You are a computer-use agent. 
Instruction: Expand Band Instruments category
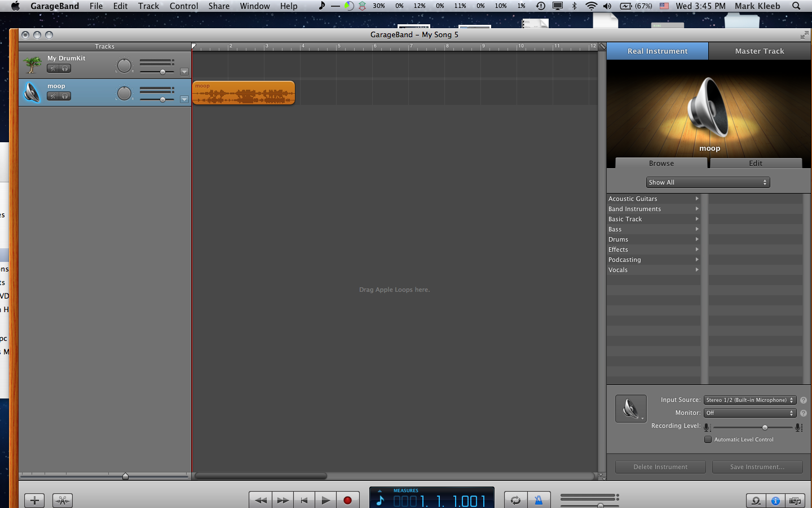pyautogui.click(x=654, y=209)
